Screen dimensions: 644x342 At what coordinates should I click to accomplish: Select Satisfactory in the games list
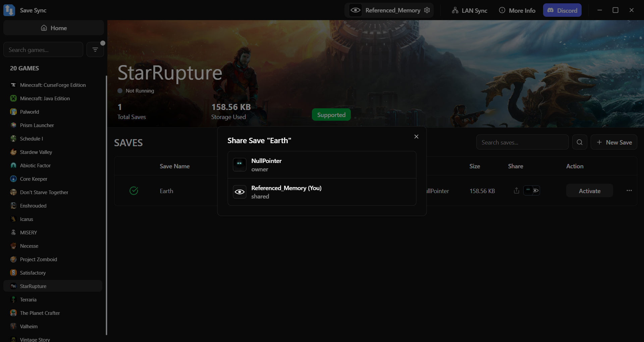coord(53,273)
